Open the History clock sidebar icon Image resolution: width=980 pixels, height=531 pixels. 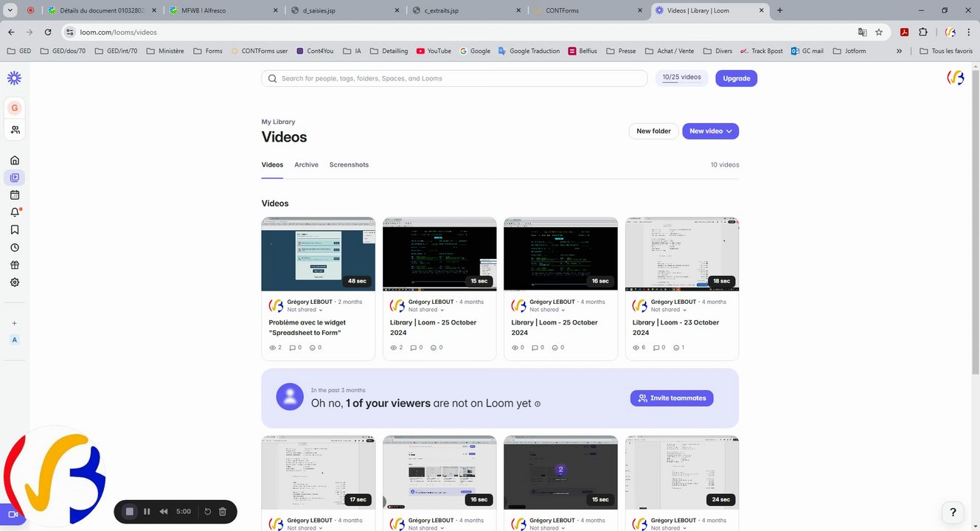(x=14, y=248)
